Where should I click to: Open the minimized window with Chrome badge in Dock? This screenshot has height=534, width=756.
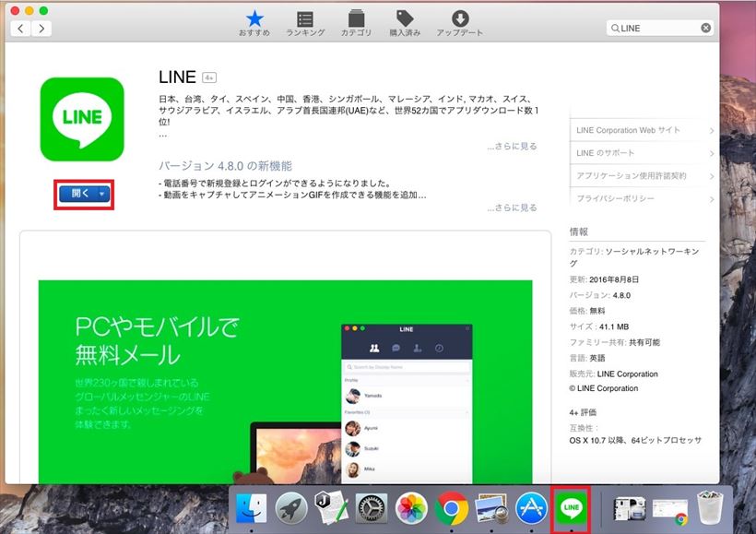tap(669, 511)
